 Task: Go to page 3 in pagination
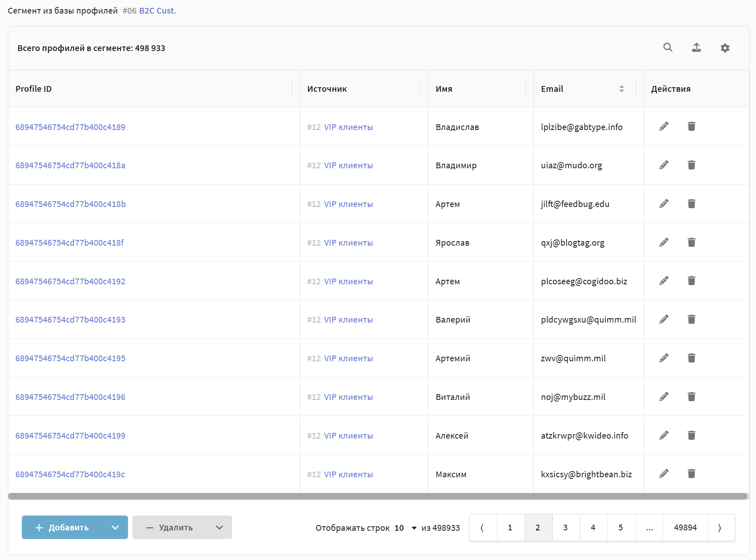click(x=565, y=527)
